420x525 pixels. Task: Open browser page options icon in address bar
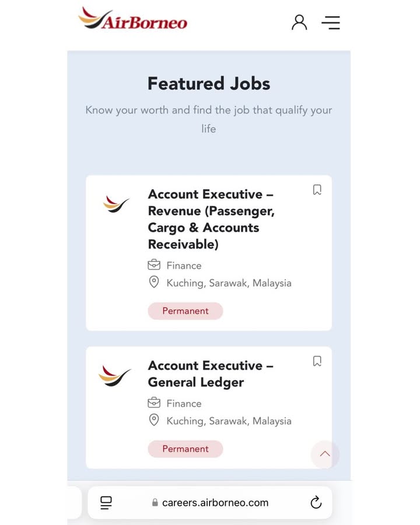106,502
